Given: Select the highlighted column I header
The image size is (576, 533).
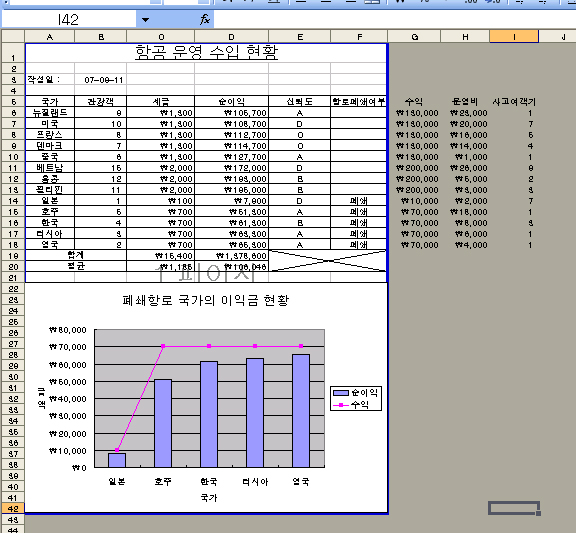Looking at the screenshot, I should [x=514, y=37].
